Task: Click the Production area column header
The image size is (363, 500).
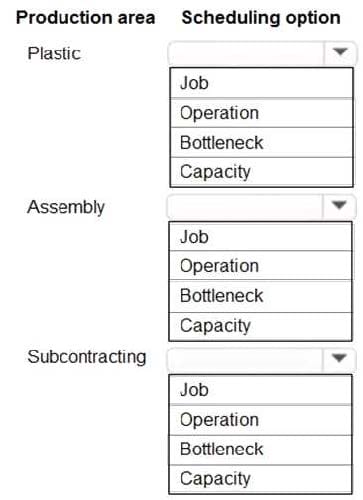Action: tap(86, 18)
